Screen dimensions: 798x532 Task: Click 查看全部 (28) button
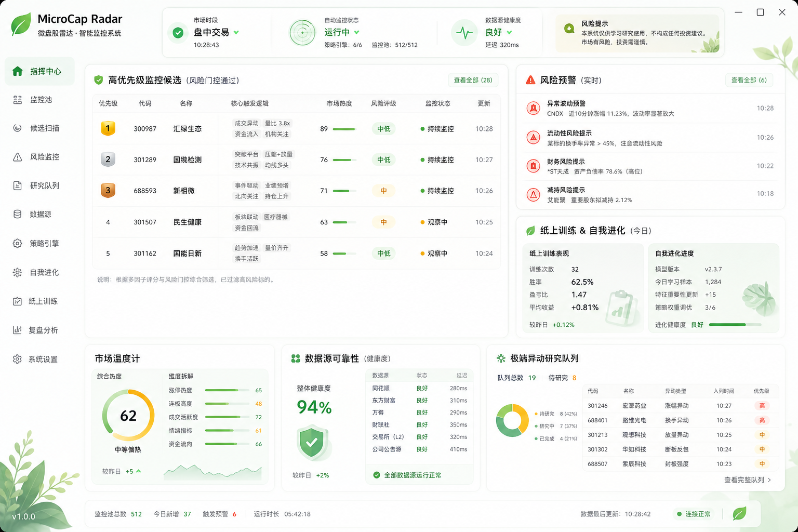(473, 80)
